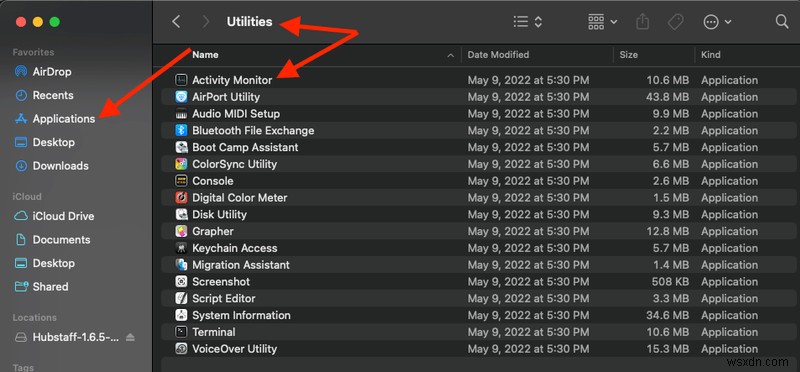Viewport: 800px width, 372px height.
Task: Sort by the Date Modified column
Action: [498, 55]
